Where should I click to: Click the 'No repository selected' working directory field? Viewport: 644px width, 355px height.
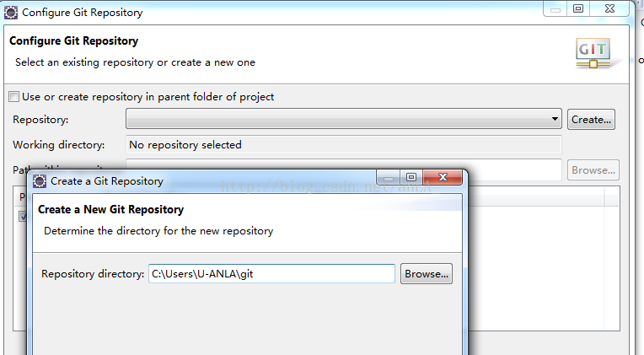tap(343, 145)
